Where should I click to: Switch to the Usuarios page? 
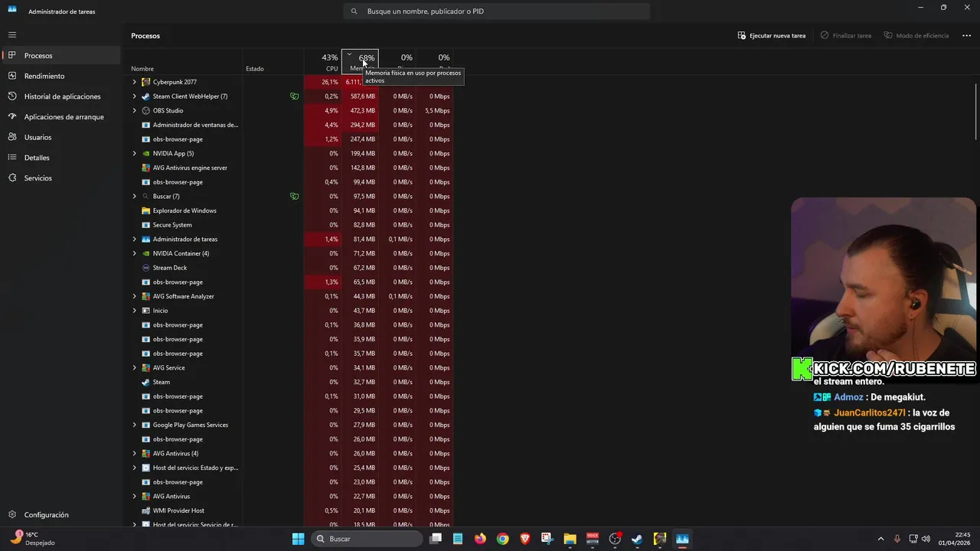point(60,137)
